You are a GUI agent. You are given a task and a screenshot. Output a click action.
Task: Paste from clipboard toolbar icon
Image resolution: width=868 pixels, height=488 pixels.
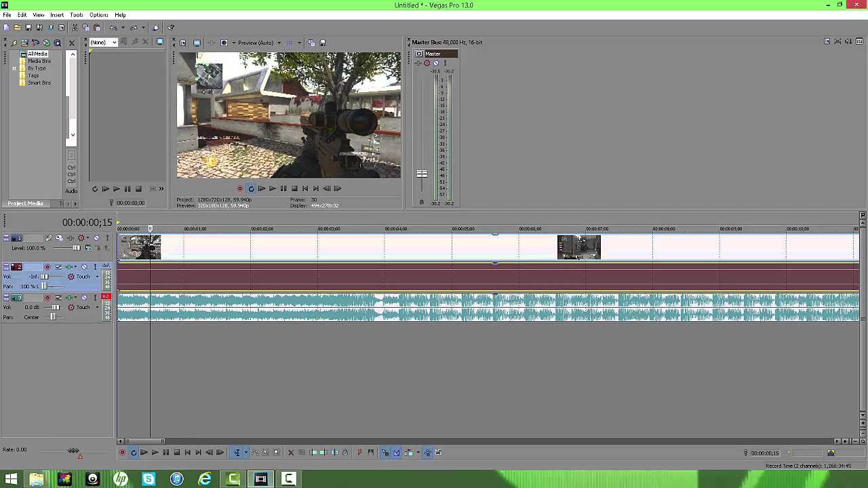point(96,27)
